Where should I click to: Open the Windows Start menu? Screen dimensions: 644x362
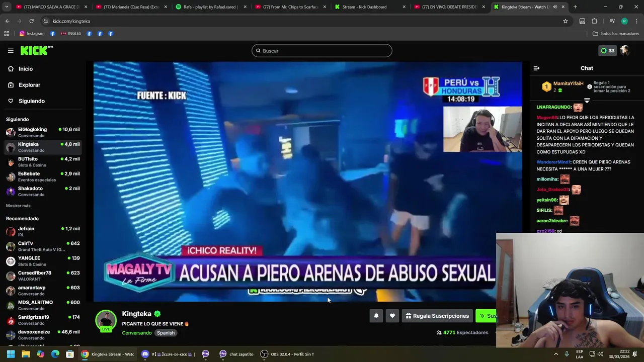[x=11, y=354]
